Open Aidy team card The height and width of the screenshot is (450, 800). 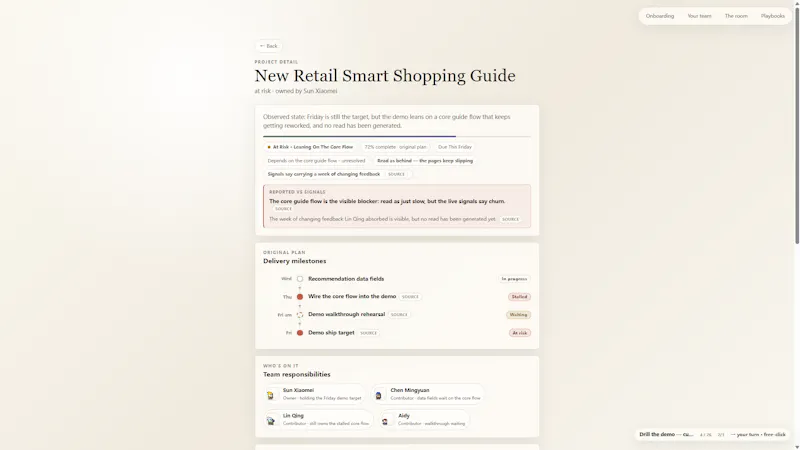[424, 419]
